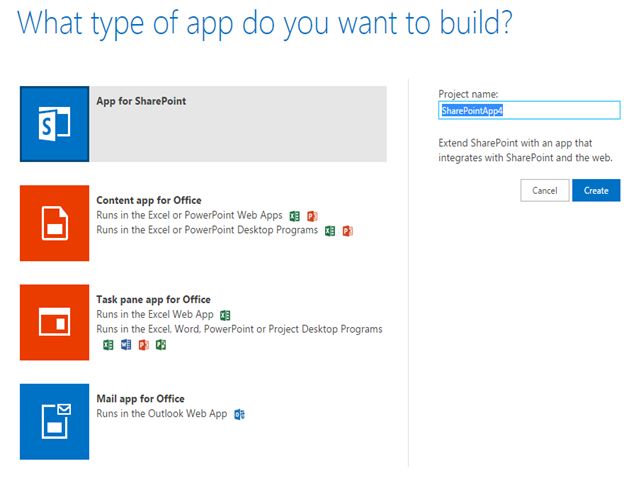Select 'App for SharePoint' title text
The height and width of the screenshot is (500, 624).
click(x=141, y=101)
